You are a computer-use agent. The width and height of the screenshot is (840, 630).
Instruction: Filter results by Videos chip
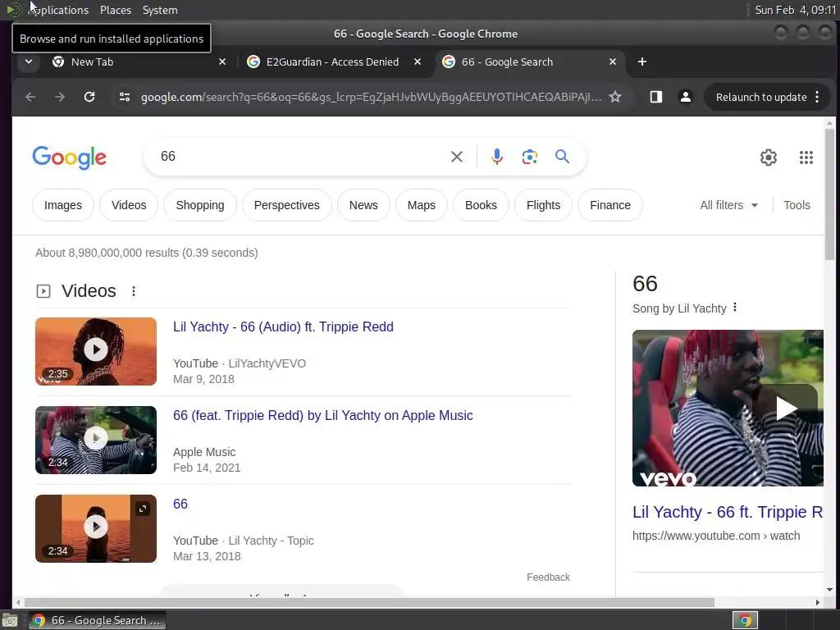129,205
